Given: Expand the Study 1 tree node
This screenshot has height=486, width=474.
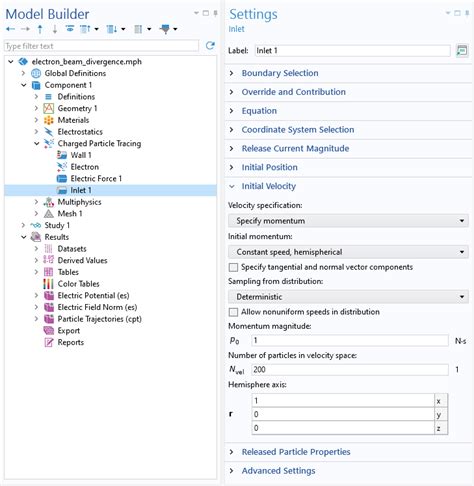Looking at the screenshot, I should (x=23, y=225).
